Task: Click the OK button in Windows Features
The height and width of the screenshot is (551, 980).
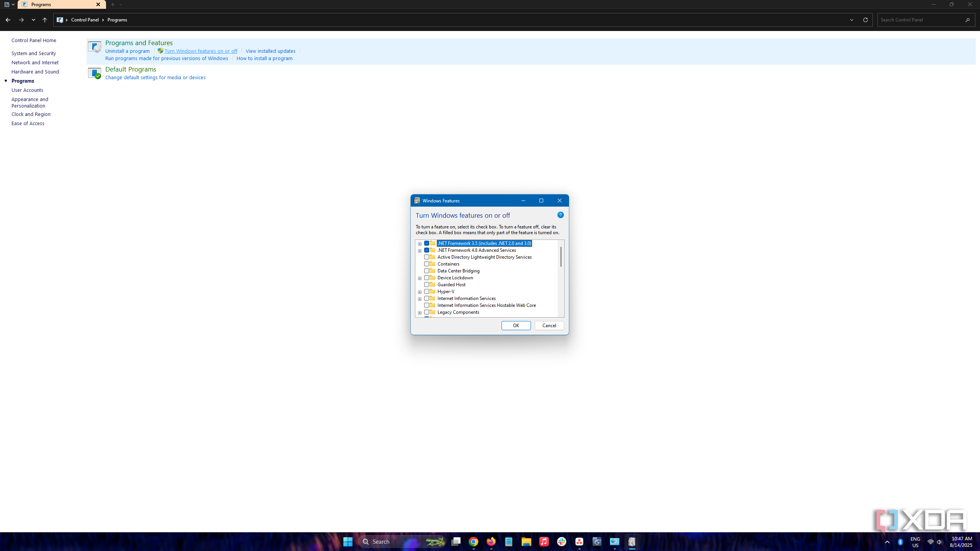Action: [516, 326]
